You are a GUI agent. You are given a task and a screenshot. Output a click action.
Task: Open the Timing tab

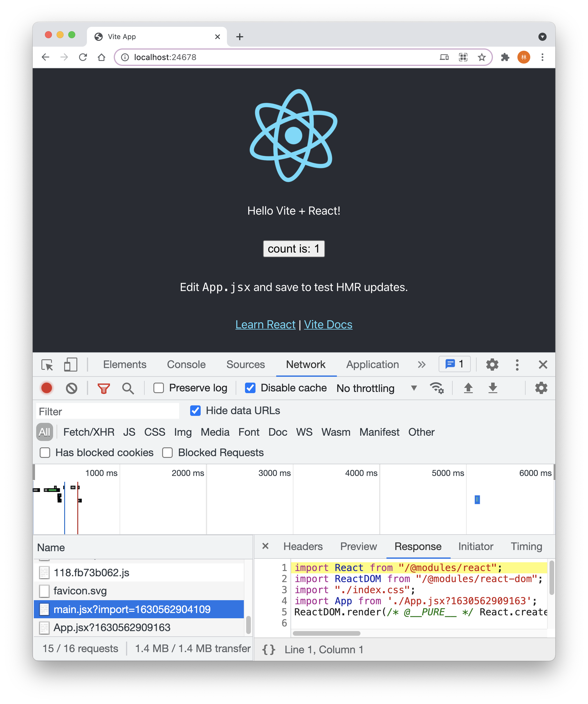(526, 547)
